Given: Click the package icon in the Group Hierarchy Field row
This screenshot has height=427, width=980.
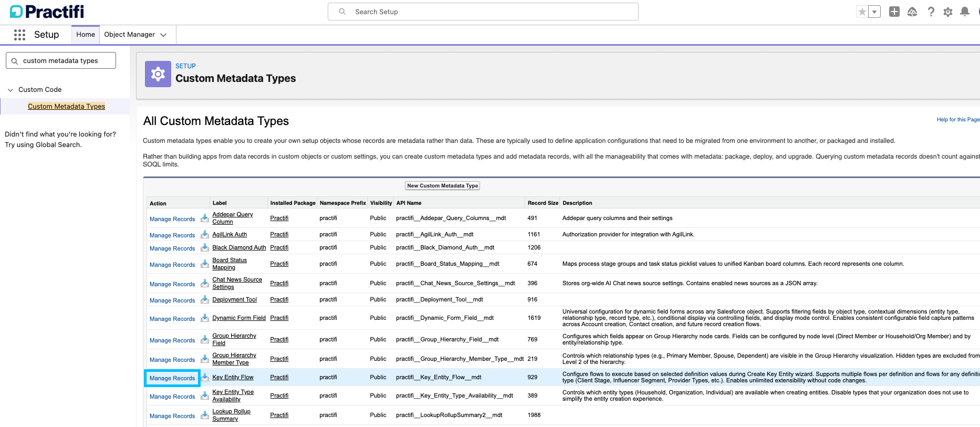Looking at the screenshot, I should pos(205,339).
